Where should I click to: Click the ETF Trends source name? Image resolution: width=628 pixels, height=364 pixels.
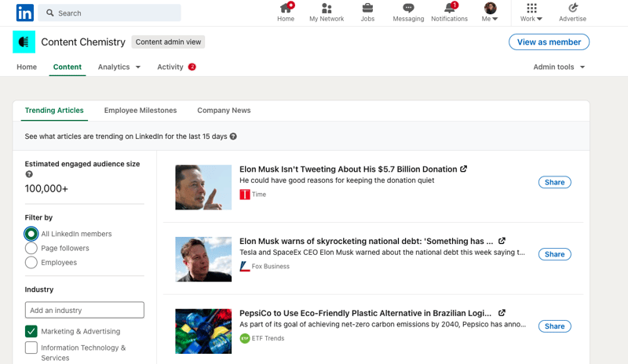(x=268, y=338)
